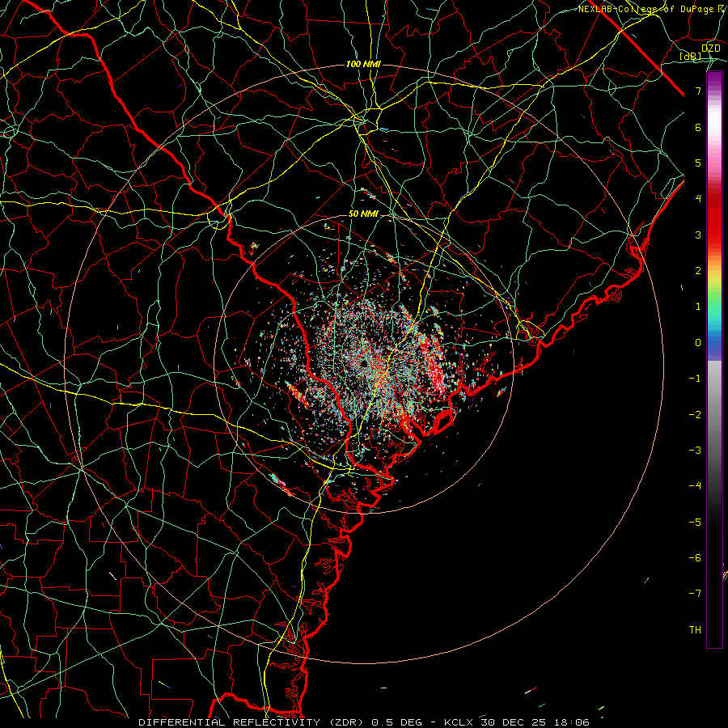
Task: Click the KCLX radar site identifier
Action: (x=459, y=722)
